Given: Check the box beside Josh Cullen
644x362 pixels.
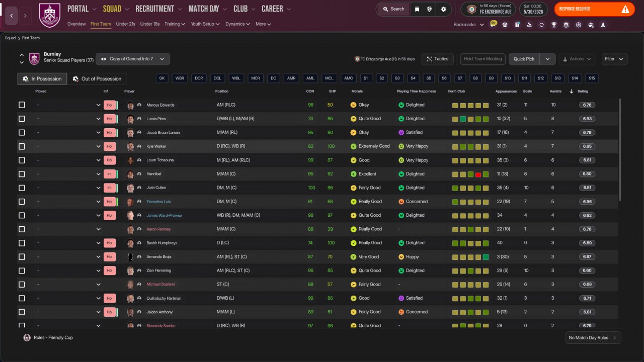Looking at the screenshot, I should (x=22, y=188).
